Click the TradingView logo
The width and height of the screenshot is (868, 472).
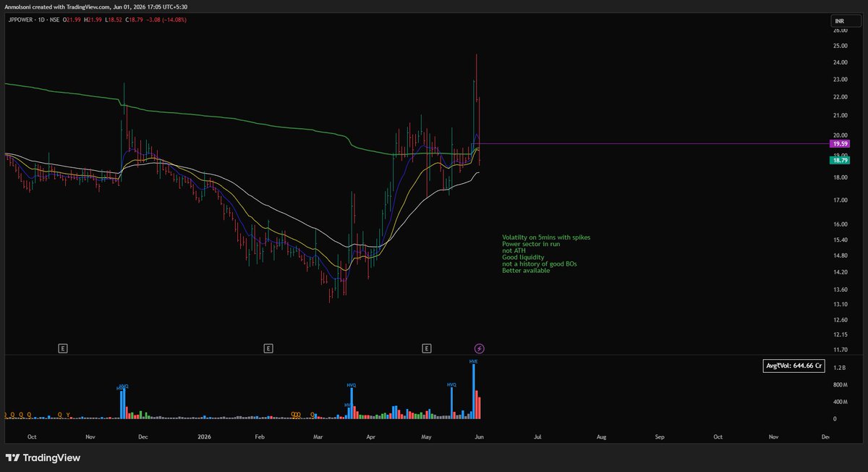pos(43,458)
